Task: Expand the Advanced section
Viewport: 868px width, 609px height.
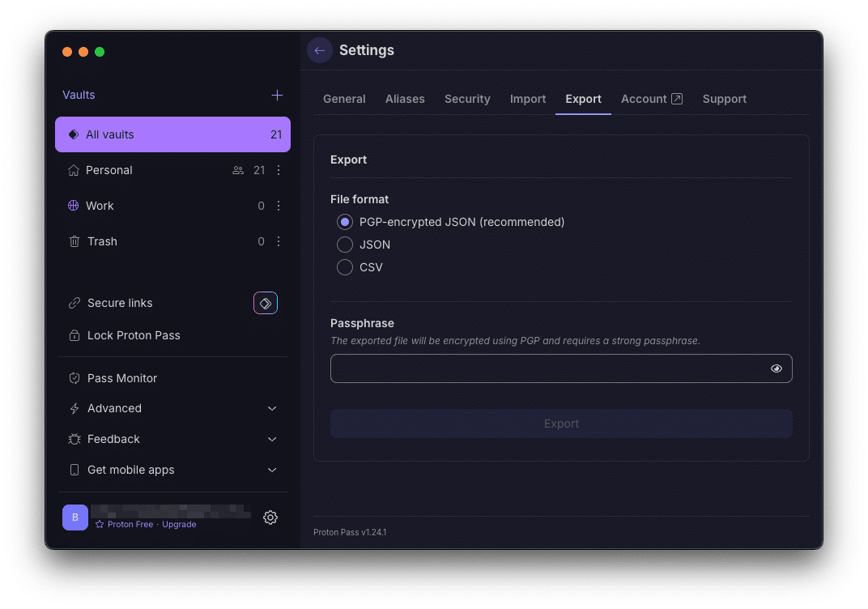Action: tap(272, 409)
